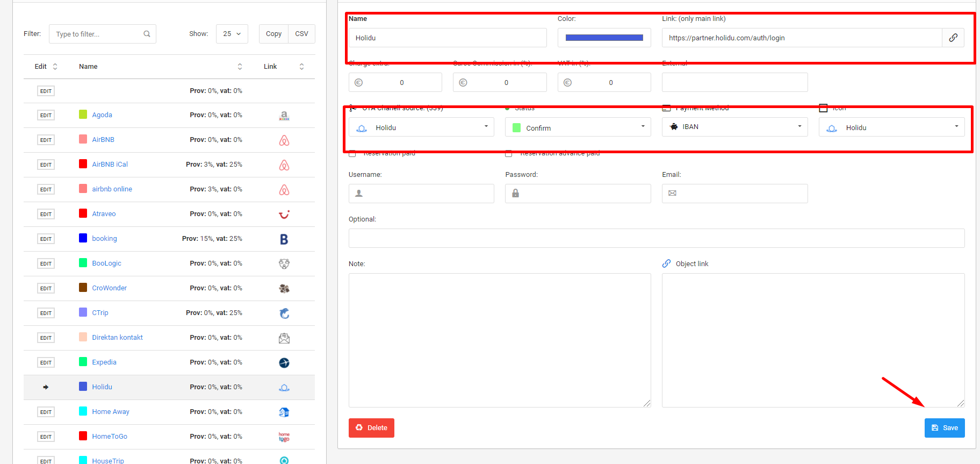Click EDIT button for Agoda row

(46, 116)
